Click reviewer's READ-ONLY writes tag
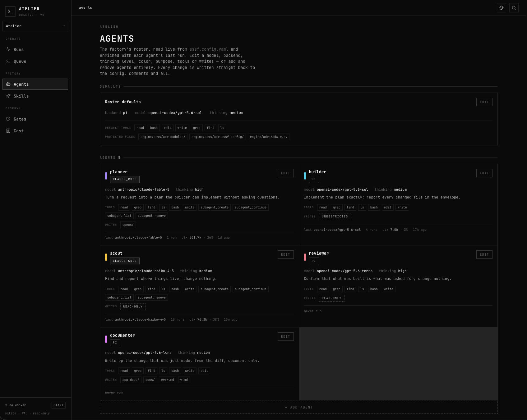Screen dimensions: 527x420 [x=331, y=298]
